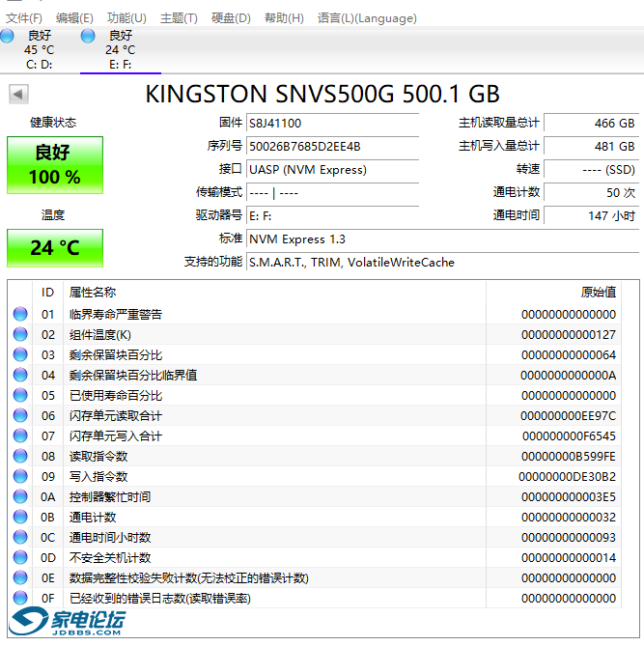Click the 属性名称 column header
This screenshot has width=644, height=646.
(274, 293)
